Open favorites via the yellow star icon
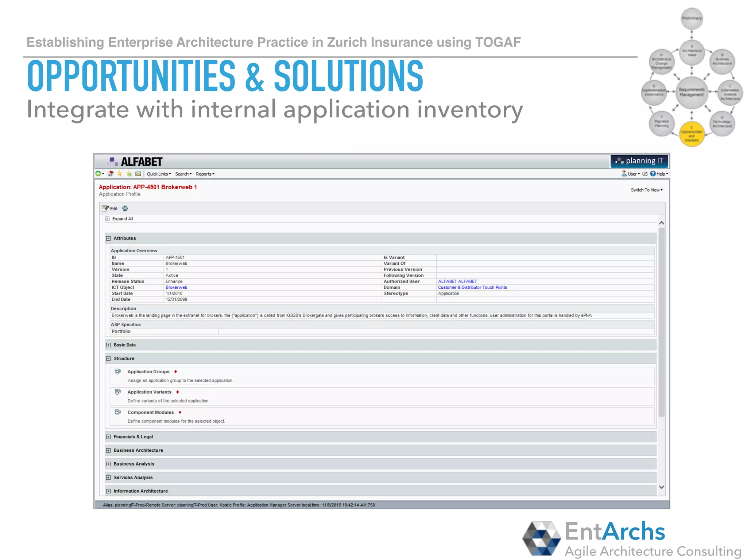 [120, 174]
